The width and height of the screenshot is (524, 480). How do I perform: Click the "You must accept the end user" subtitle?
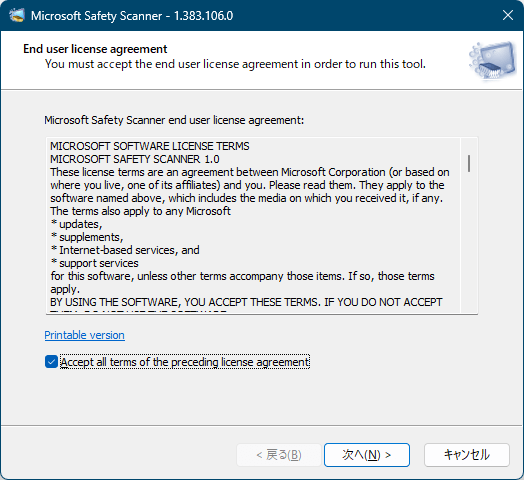pyautogui.click(x=235, y=64)
